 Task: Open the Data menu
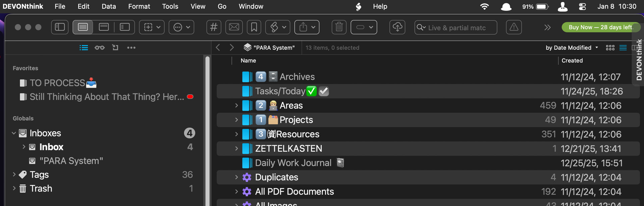coord(109,6)
